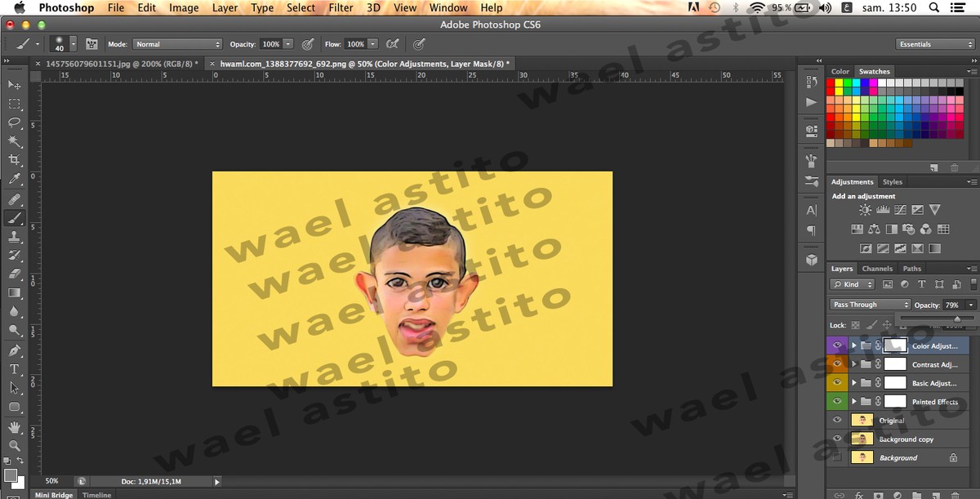Toggle visibility of Painted Effects group

click(837, 402)
